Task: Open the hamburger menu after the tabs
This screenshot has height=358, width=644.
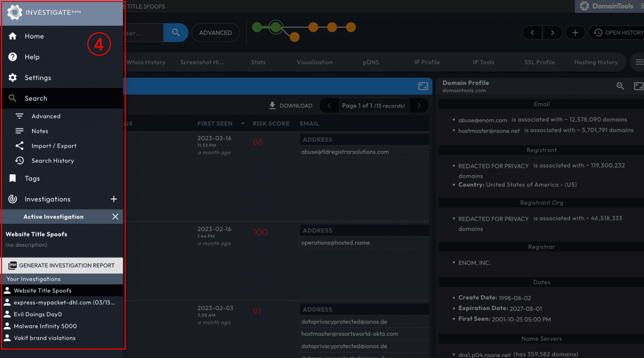Action: (639, 62)
